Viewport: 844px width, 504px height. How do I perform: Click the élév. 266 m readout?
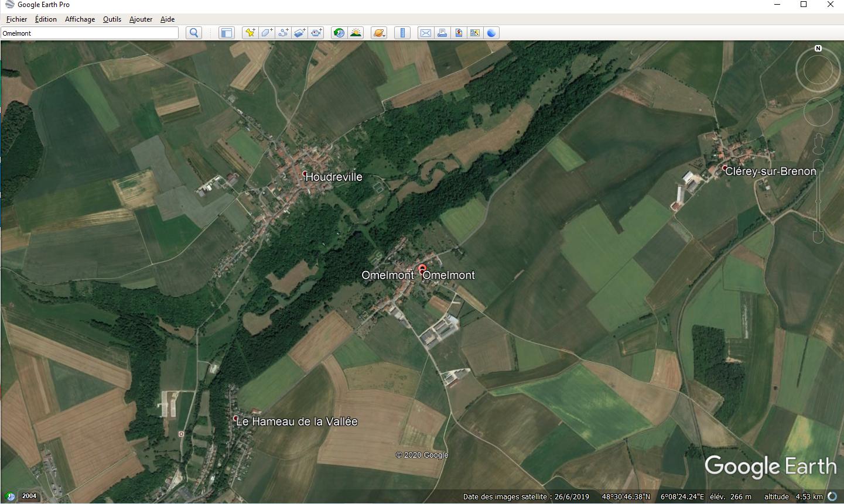coord(730,497)
